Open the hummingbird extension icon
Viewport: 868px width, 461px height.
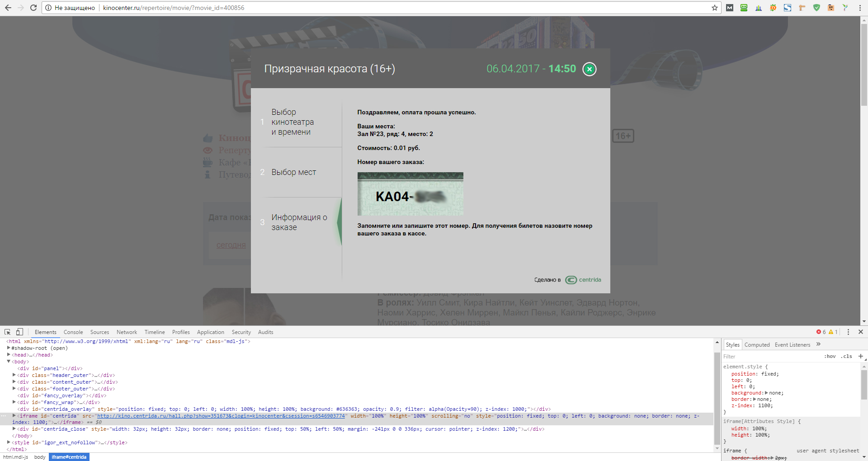pos(845,8)
